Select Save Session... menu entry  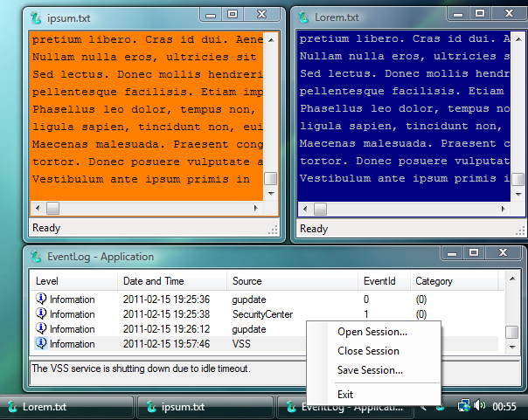point(370,370)
